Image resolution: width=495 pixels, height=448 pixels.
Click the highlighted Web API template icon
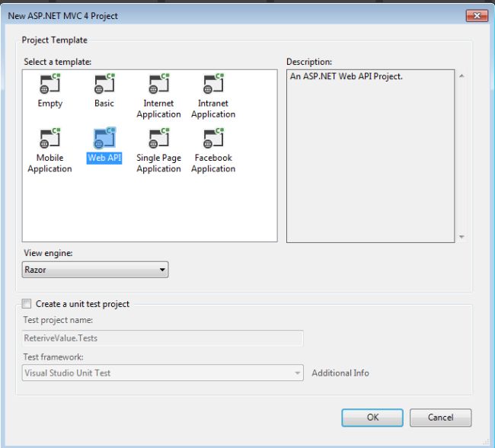(104, 138)
